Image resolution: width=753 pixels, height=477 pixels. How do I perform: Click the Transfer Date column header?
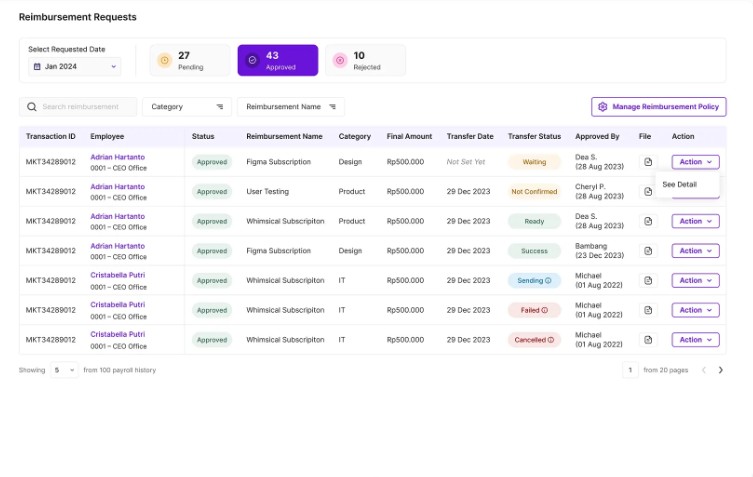470,136
